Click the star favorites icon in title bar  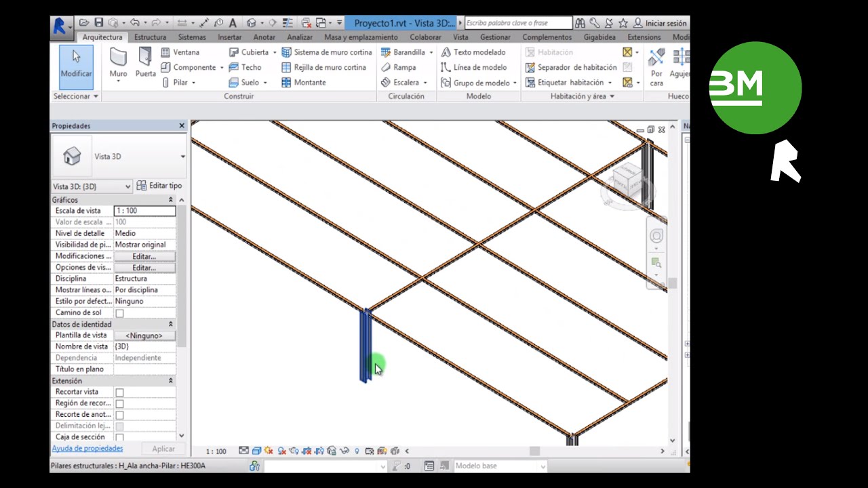(623, 23)
